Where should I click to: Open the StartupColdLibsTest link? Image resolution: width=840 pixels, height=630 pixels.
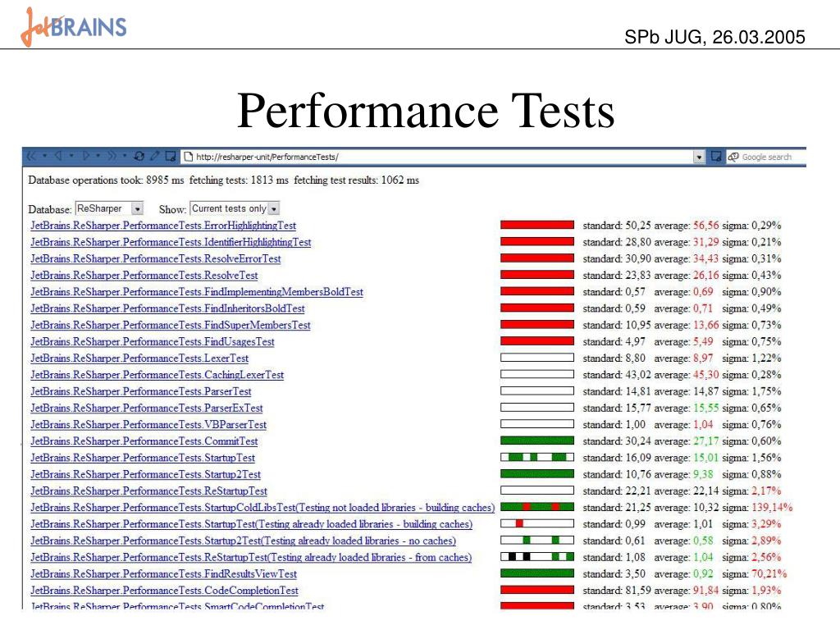tap(262, 508)
